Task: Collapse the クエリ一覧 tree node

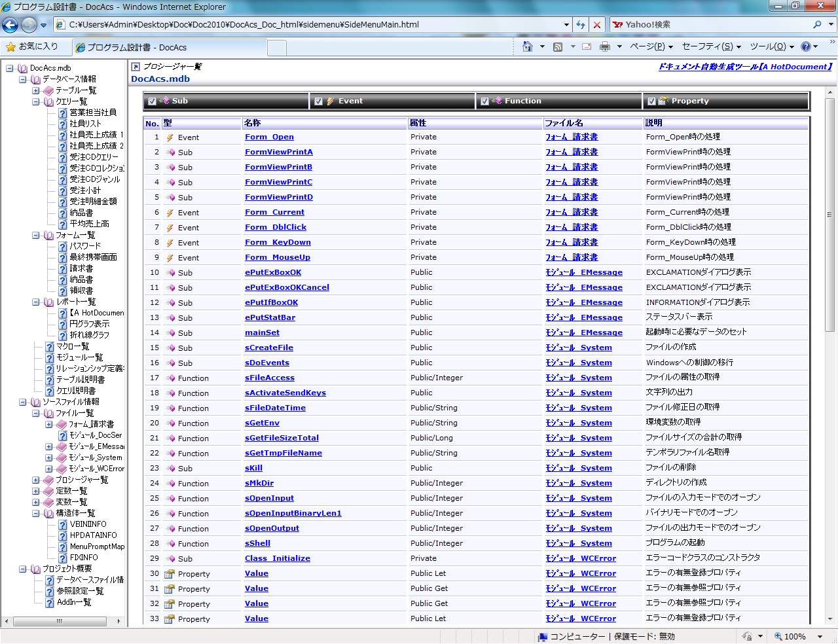Action: (36, 101)
